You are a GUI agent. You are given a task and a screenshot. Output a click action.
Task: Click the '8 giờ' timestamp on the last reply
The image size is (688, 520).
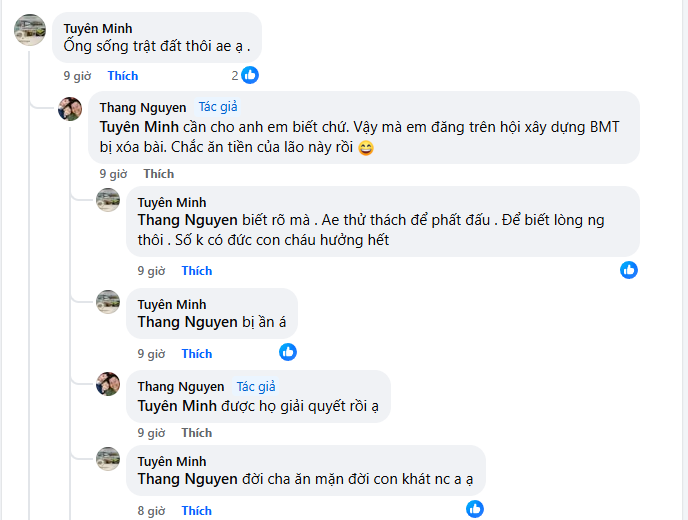[x=152, y=511]
